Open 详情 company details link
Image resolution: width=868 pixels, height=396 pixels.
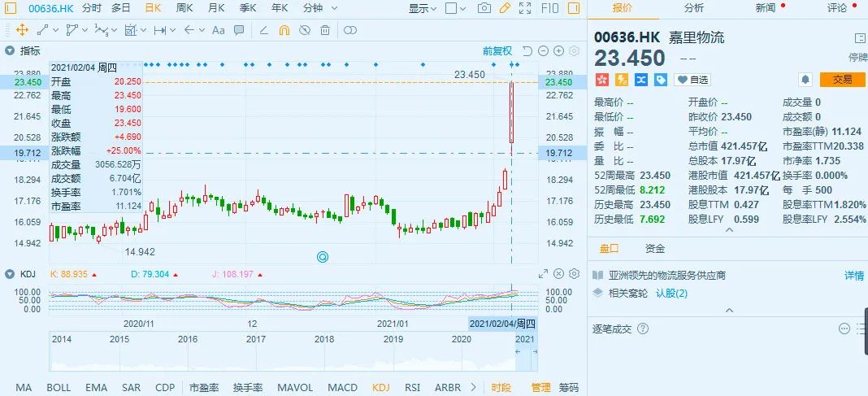coord(853,276)
